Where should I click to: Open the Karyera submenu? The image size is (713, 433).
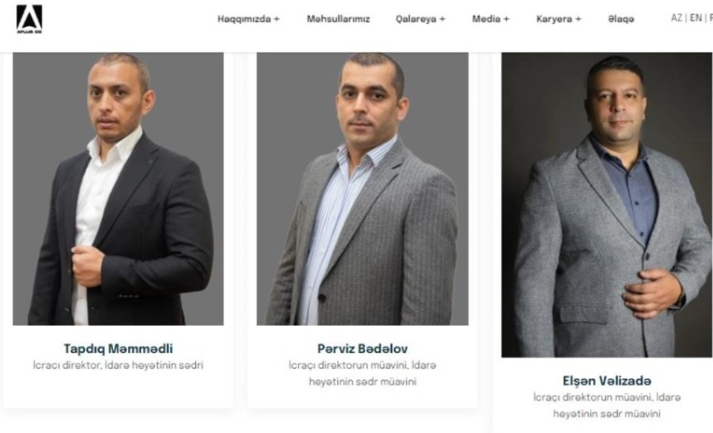coord(558,19)
